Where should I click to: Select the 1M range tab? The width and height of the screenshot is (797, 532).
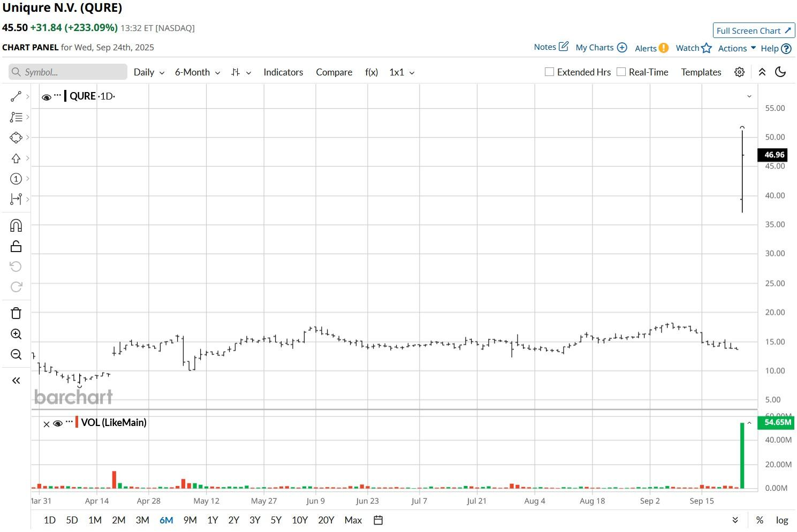pos(95,520)
